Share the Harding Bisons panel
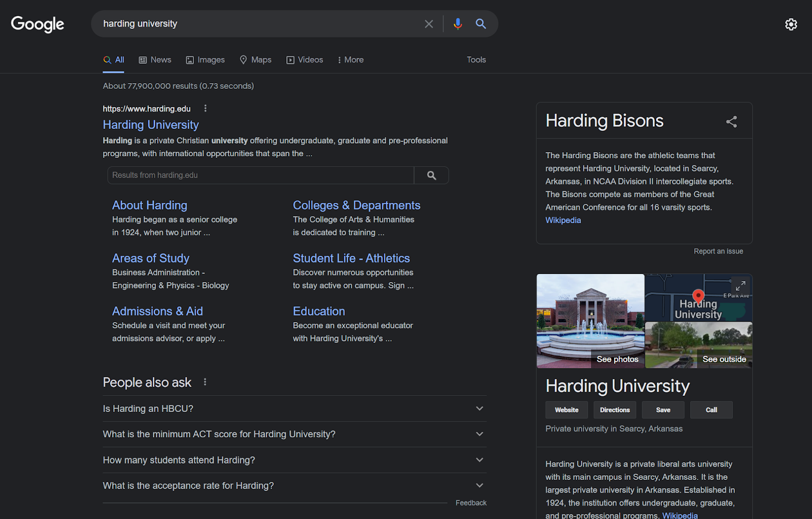 (731, 122)
